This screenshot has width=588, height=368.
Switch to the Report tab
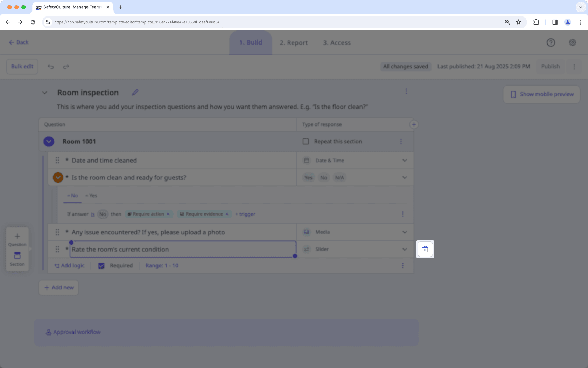tap(294, 42)
